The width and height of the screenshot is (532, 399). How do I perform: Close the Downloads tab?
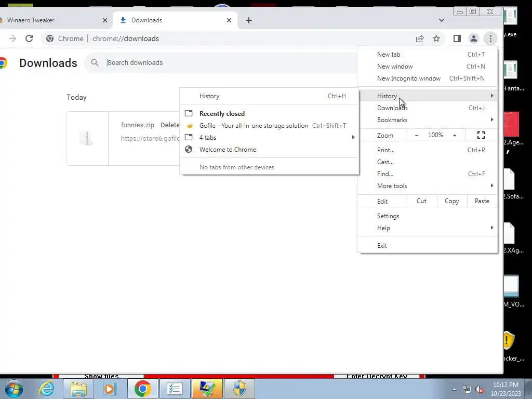tap(229, 20)
